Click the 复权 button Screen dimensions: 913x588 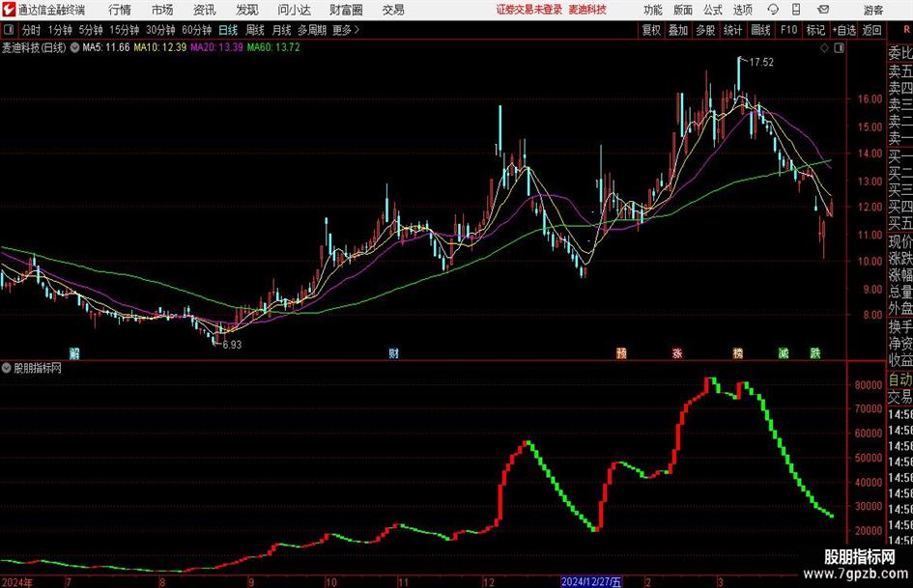click(x=651, y=30)
